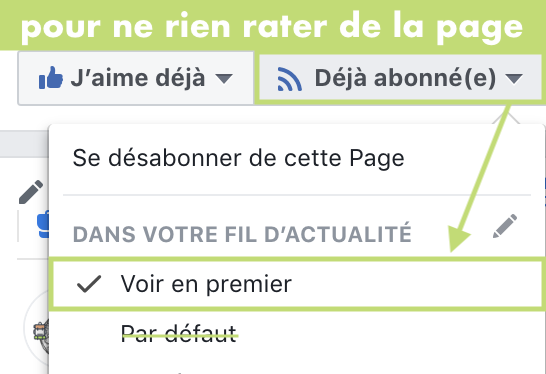The width and height of the screenshot is (546, 374).
Task: Click the J'aime déjà button label
Action: pos(138,78)
